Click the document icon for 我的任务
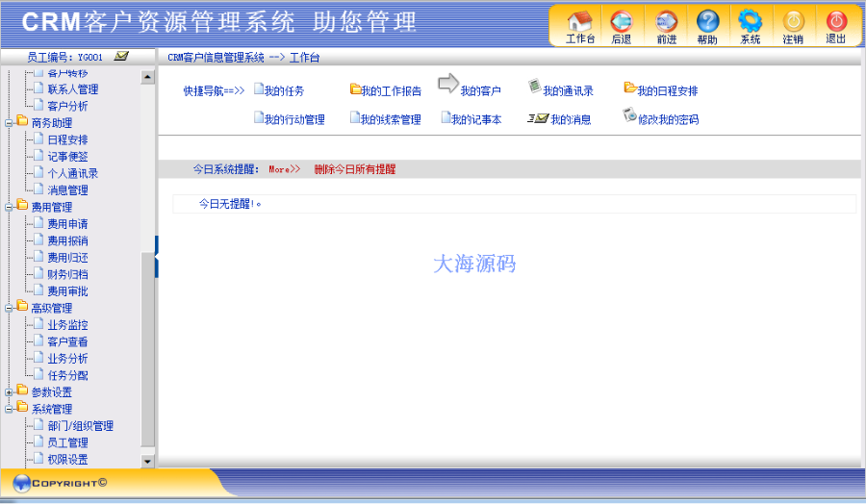866x504 pixels. point(259,88)
